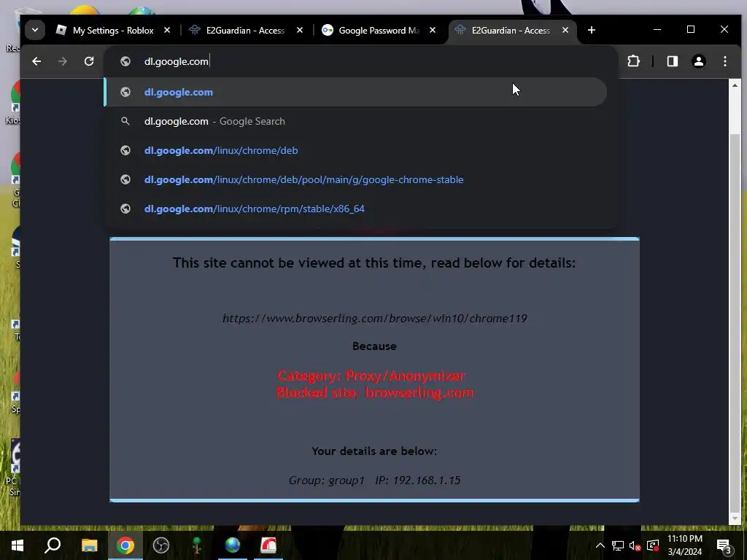Click tray icon beside the clock
Viewport: 747px width, 560px height.
(x=653, y=545)
